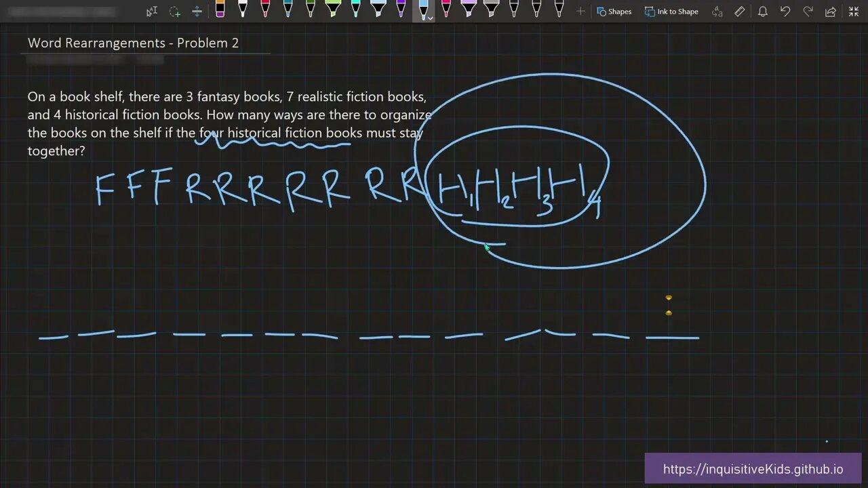Exit full screen mode
This screenshot has width=868, height=488.
tap(854, 11)
